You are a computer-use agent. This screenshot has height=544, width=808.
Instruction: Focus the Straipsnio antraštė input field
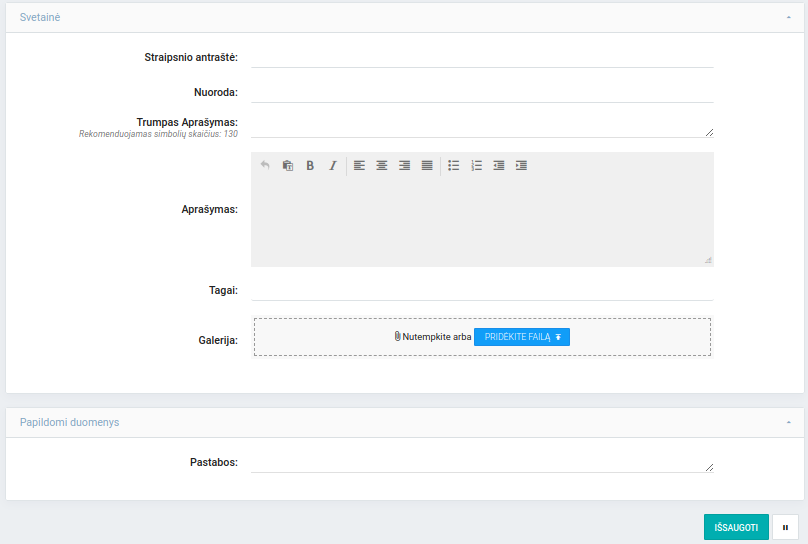[482, 58]
